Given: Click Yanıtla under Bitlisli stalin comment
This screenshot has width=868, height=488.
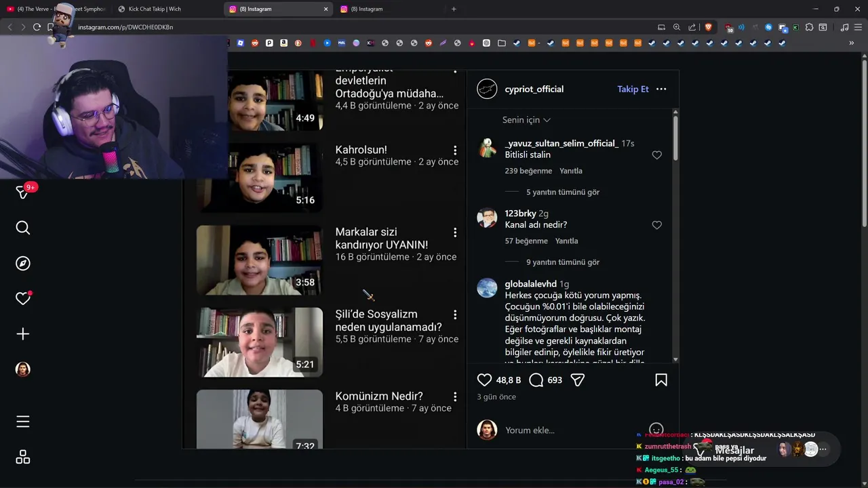Looking at the screenshot, I should (570, 171).
